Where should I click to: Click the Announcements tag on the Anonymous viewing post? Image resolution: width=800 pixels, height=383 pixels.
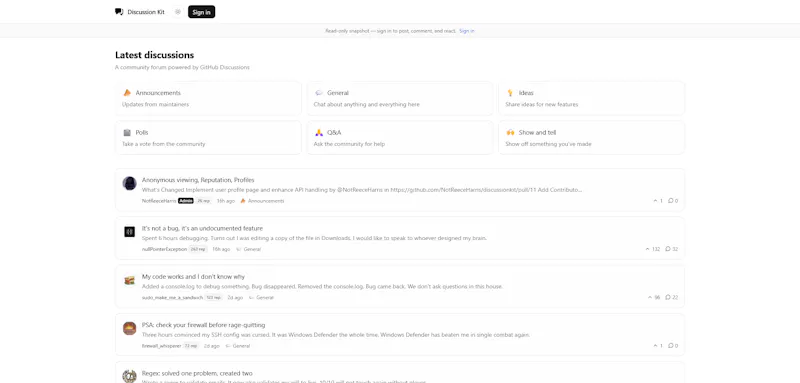pyautogui.click(x=262, y=201)
